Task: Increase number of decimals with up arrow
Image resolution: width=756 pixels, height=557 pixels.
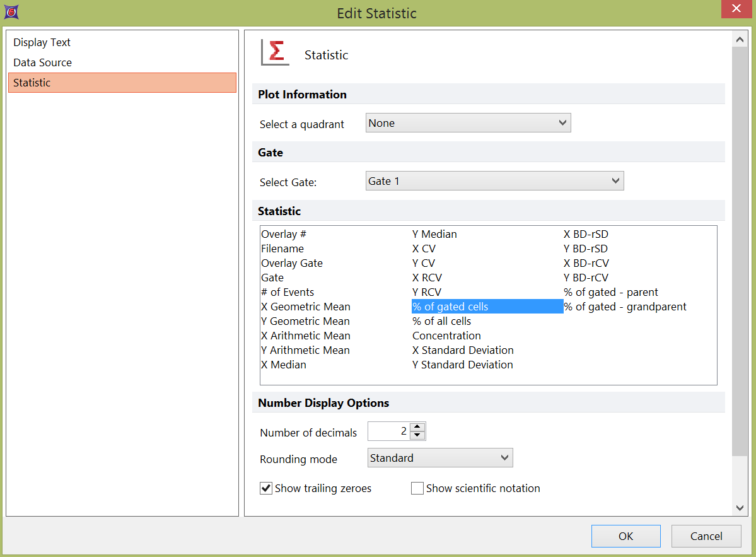Action: click(x=417, y=427)
